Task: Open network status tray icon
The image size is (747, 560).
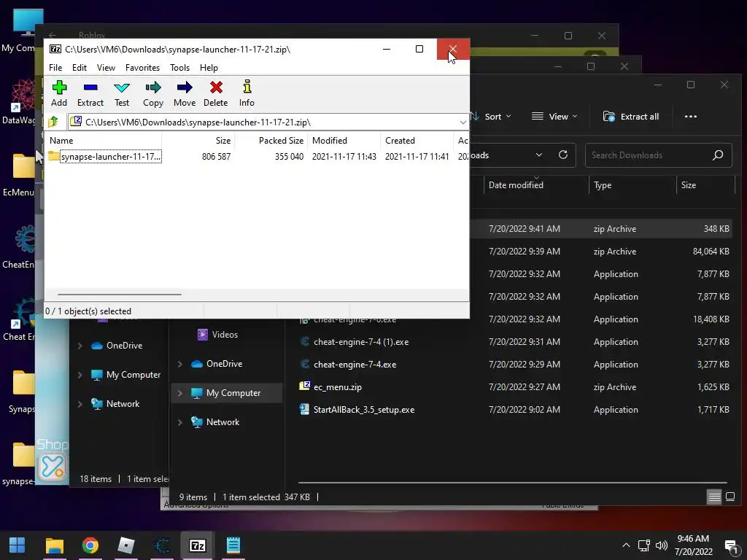Action: click(x=644, y=545)
